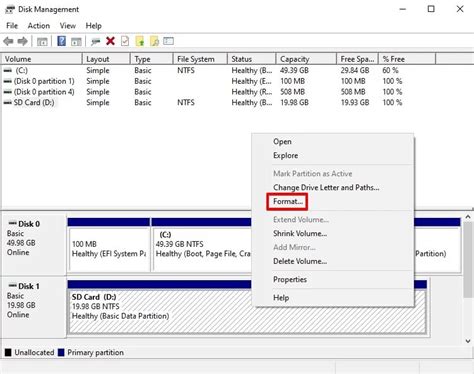This screenshot has height=374, width=474.
Task: Sort by the File System column header
Action: (x=200, y=59)
